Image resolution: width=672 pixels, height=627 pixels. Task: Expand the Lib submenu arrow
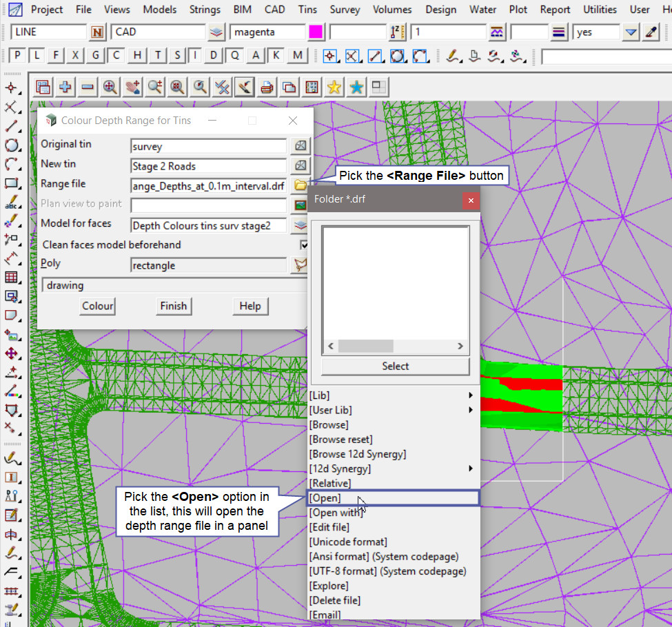(x=471, y=395)
